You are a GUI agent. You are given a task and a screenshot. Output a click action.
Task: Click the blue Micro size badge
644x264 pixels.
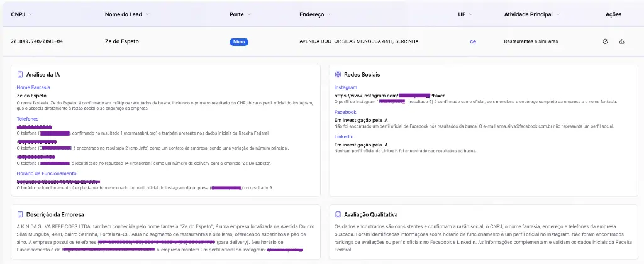point(238,41)
